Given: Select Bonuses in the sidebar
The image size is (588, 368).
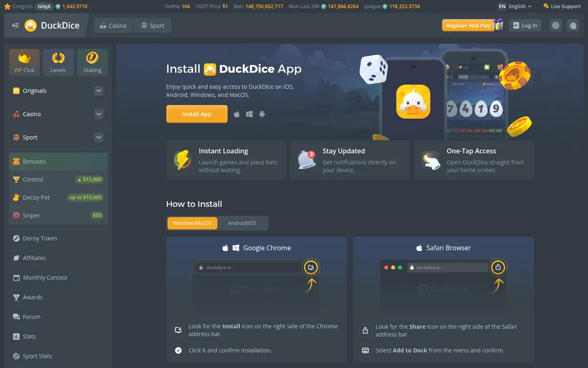Looking at the screenshot, I should [x=58, y=161].
